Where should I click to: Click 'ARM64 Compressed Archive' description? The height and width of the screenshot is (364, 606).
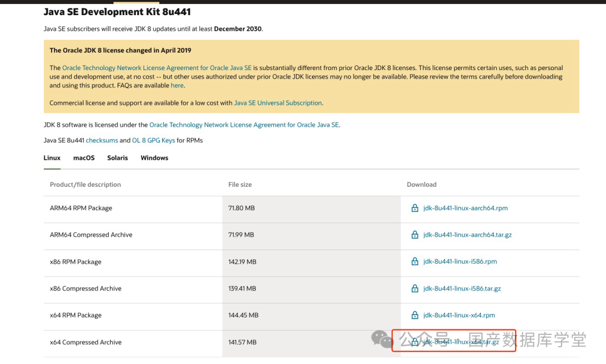91,234
